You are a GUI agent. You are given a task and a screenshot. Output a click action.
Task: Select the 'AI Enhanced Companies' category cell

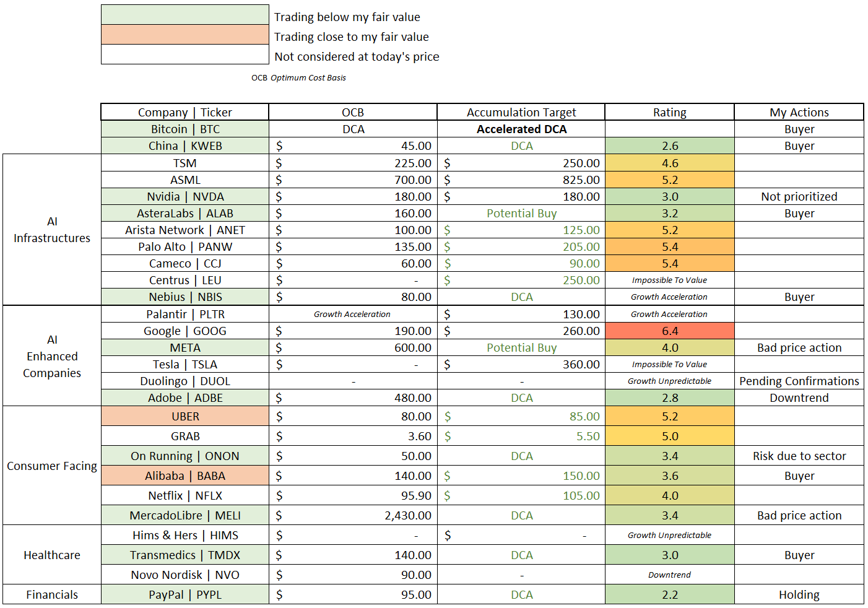click(52, 356)
